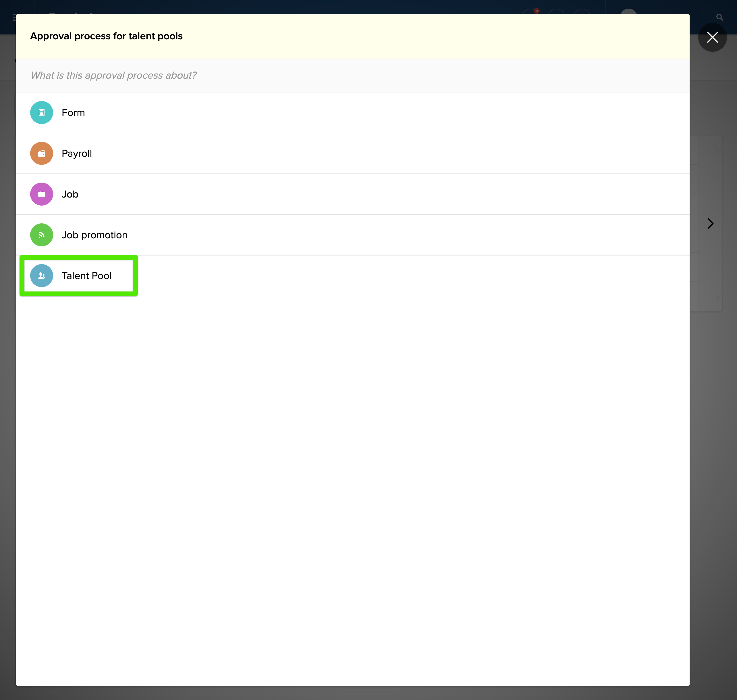The width and height of the screenshot is (737, 700).
Task: Close the approval process dialog
Action: click(x=712, y=37)
